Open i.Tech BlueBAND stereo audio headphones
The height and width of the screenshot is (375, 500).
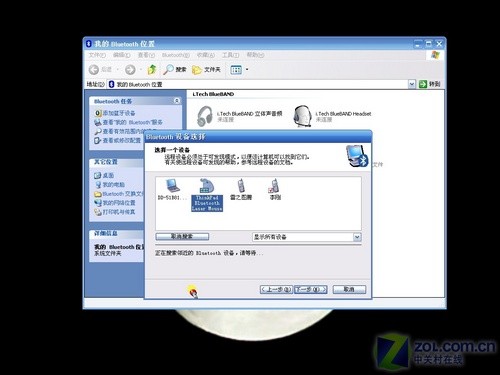pos(239,116)
